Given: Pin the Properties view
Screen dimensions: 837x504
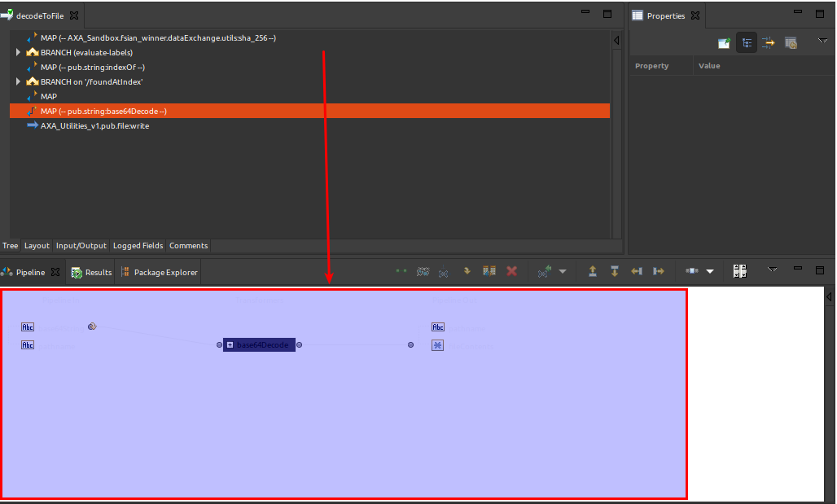Looking at the screenshot, I should pos(723,42).
